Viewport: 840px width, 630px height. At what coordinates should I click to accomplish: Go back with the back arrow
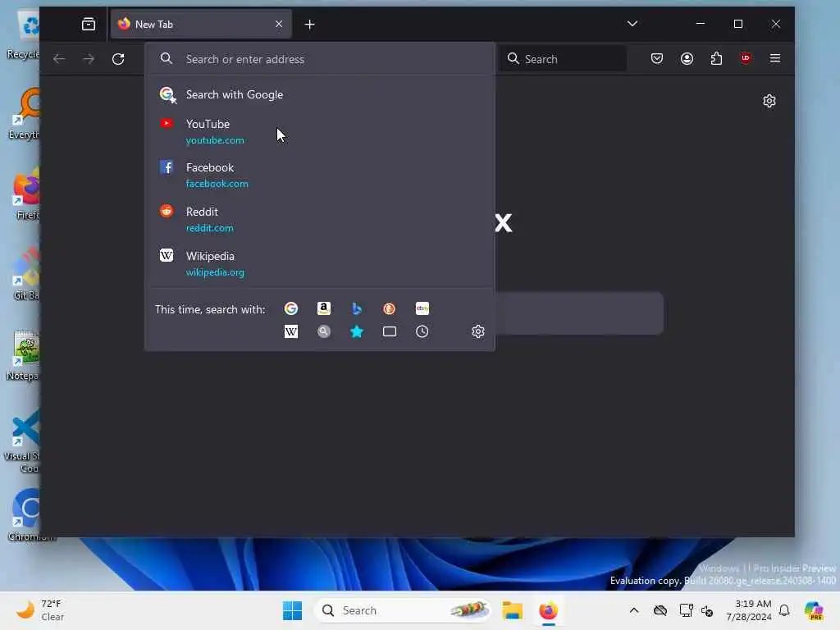[x=59, y=59]
